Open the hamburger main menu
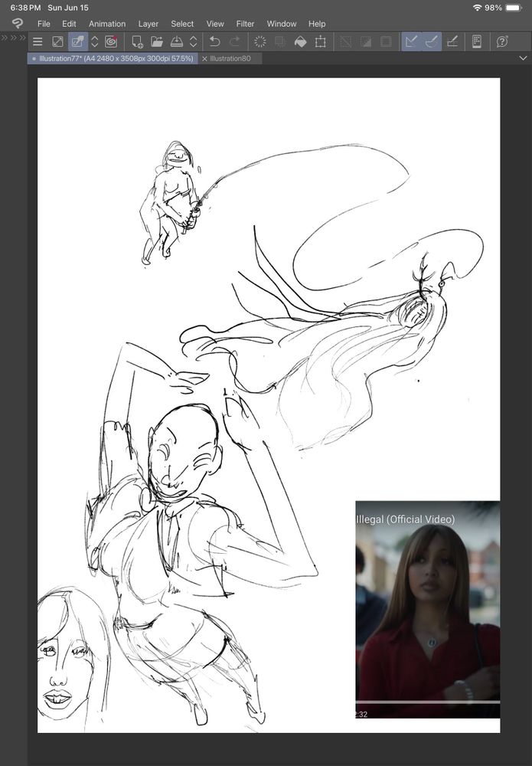The image size is (532, 766). [x=38, y=42]
